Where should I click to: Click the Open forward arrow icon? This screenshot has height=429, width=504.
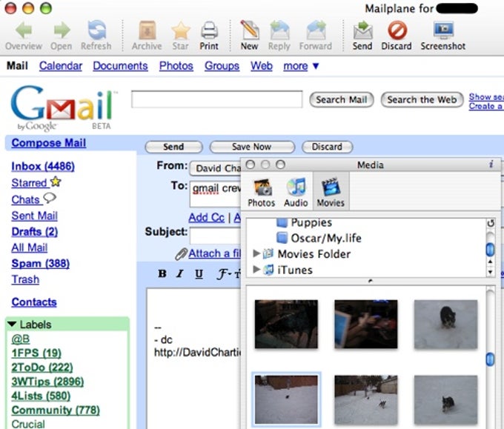point(62,30)
